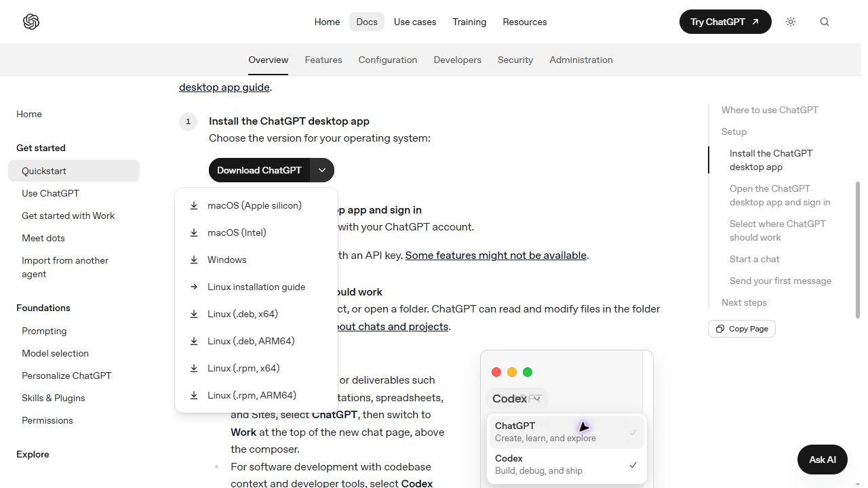Select the Windows download option

click(x=256, y=260)
